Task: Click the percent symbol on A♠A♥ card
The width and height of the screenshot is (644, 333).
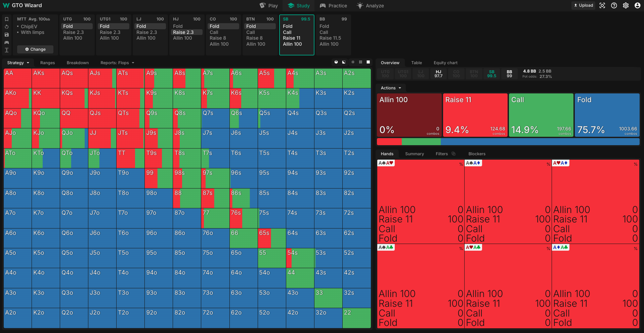Action: pyautogui.click(x=461, y=164)
